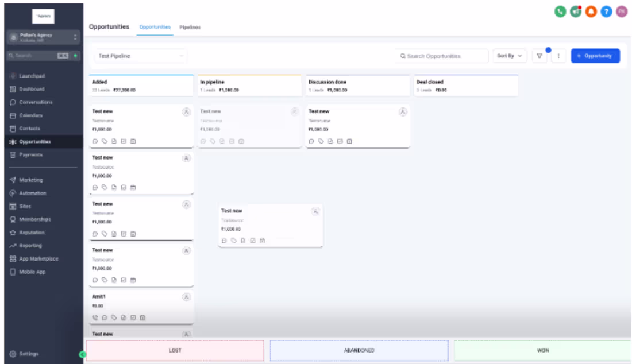Open the Sort By dropdown

pos(510,56)
